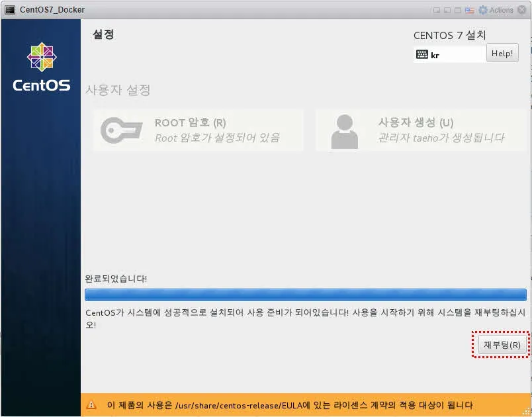This screenshot has height=417, width=532.
Task: Click the second window-size icon in title bar
Action: tap(447, 10)
